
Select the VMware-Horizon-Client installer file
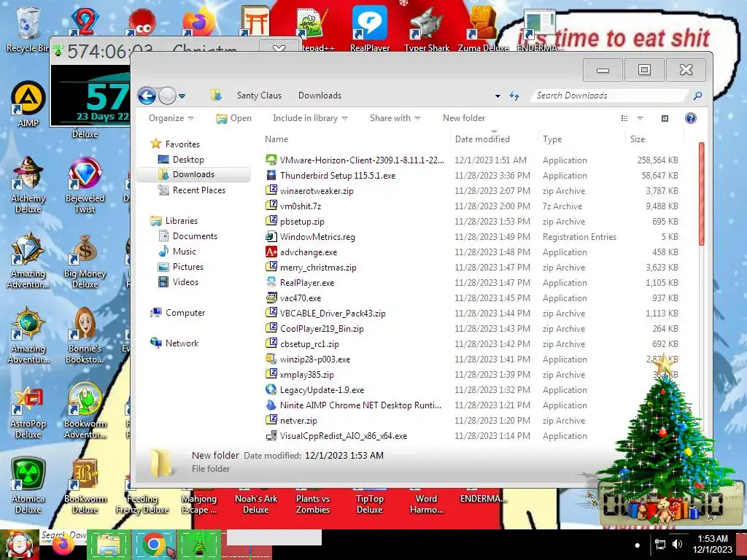pos(355,160)
